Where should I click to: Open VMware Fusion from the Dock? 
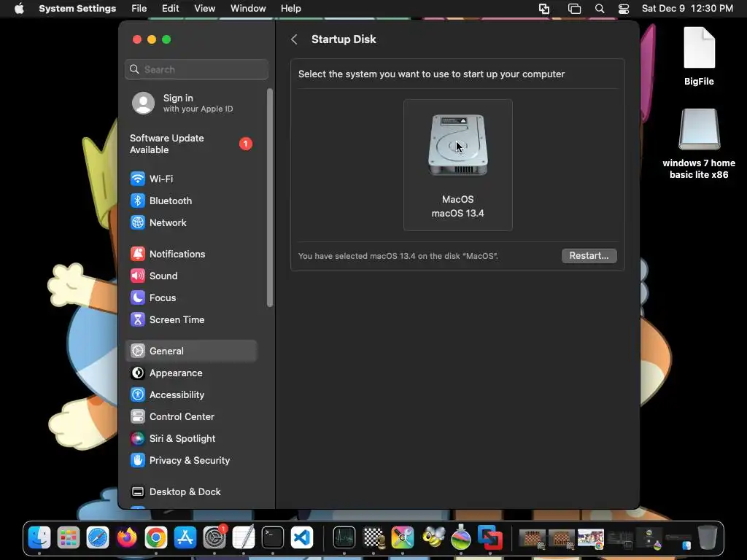490,538
